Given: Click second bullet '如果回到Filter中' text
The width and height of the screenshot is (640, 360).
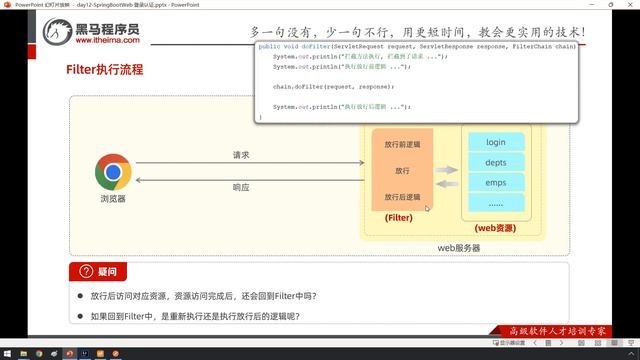Looking at the screenshot, I should (x=195, y=316).
